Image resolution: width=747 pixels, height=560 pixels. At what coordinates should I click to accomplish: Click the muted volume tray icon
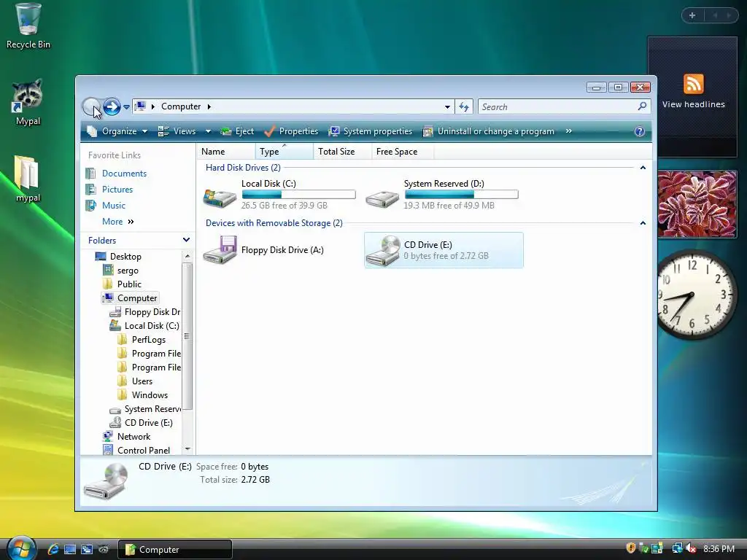(690, 548)
